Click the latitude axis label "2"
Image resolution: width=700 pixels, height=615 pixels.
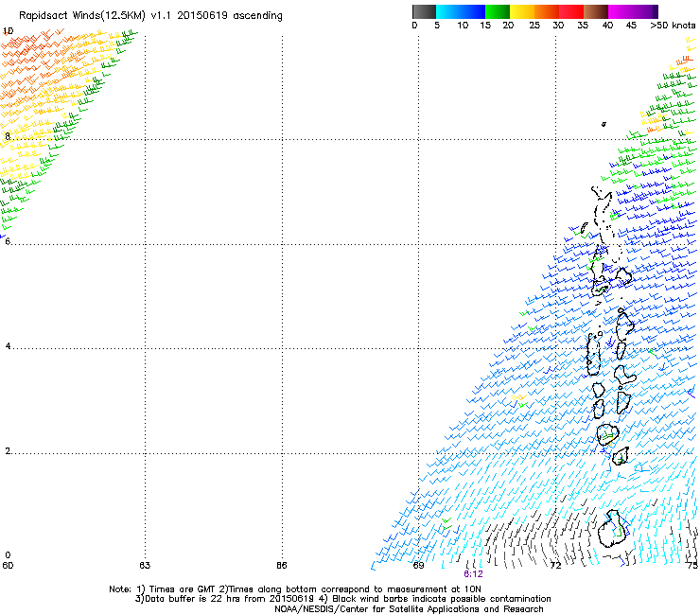coord(8,451)
